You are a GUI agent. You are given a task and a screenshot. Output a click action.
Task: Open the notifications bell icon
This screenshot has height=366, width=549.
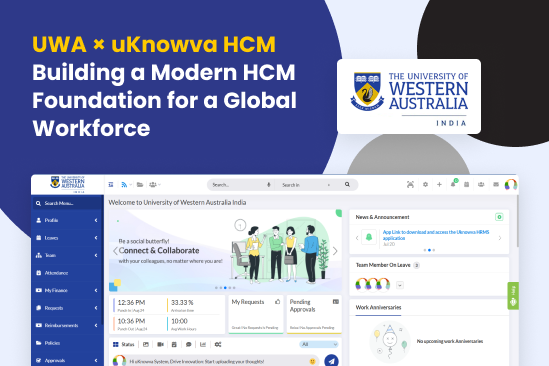(453, 184)
